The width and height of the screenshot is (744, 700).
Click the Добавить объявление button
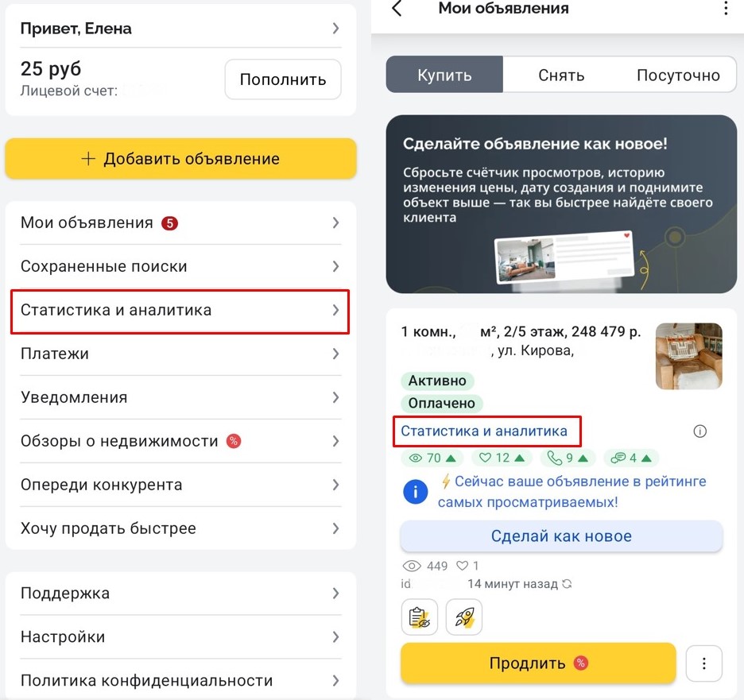pyautogui.click(x=180, y=159)
